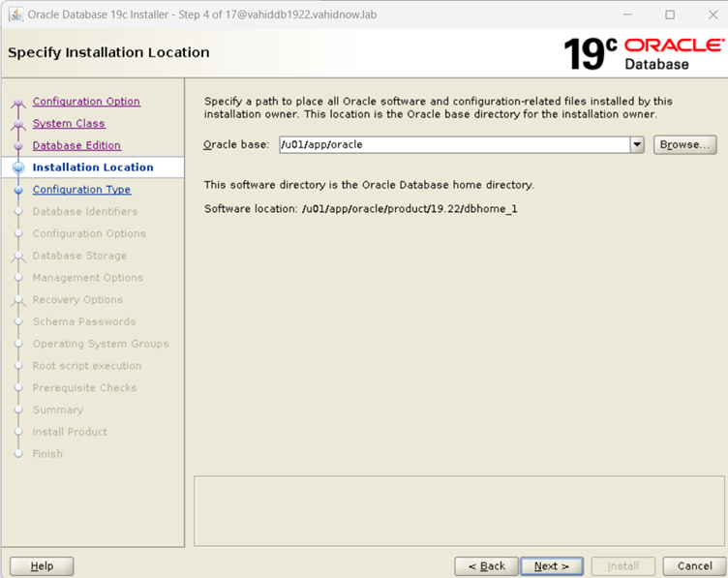Viewport: 728px width, 578px height.
Task: Click the Oracle base path text field
Action: pos(453,145)
